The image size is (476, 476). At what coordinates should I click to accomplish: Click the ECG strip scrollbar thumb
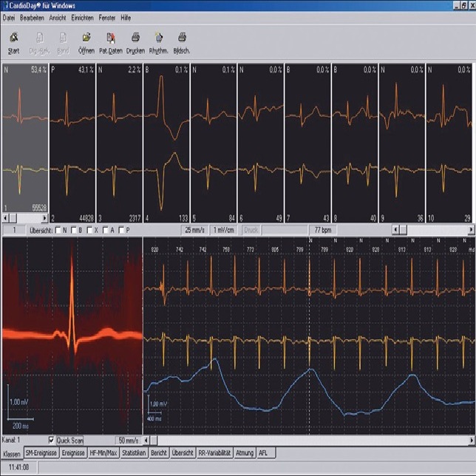point(154,440)
